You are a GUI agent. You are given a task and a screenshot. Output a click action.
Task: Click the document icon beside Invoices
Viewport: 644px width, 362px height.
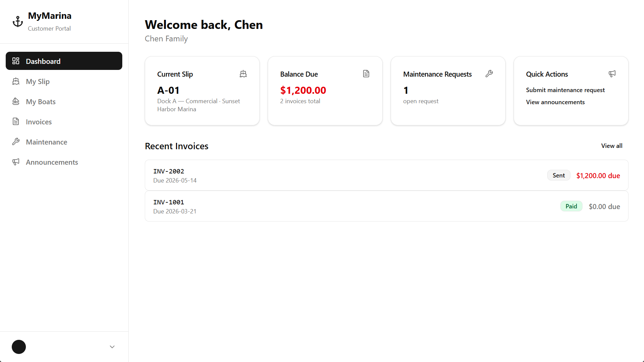tap(16, 121)
